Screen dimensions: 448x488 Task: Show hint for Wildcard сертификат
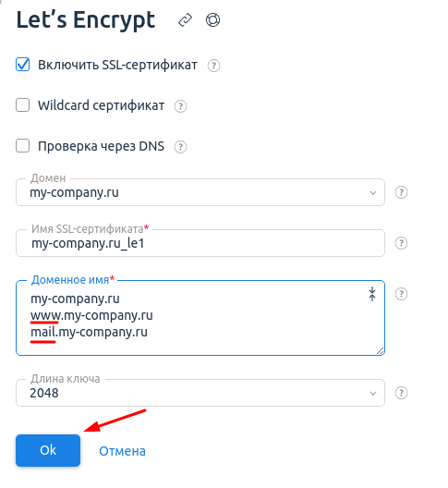tap(180, 106)
